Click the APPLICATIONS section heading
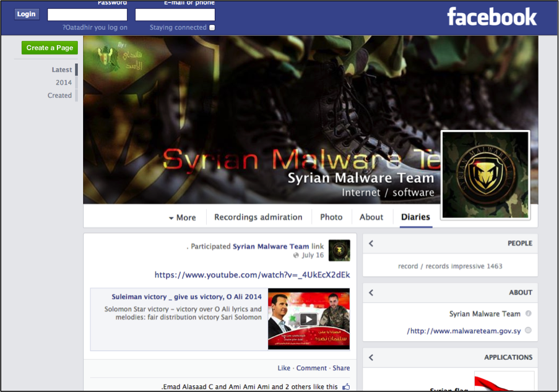Viewport: 559px width, 392px height. point(508,357)
